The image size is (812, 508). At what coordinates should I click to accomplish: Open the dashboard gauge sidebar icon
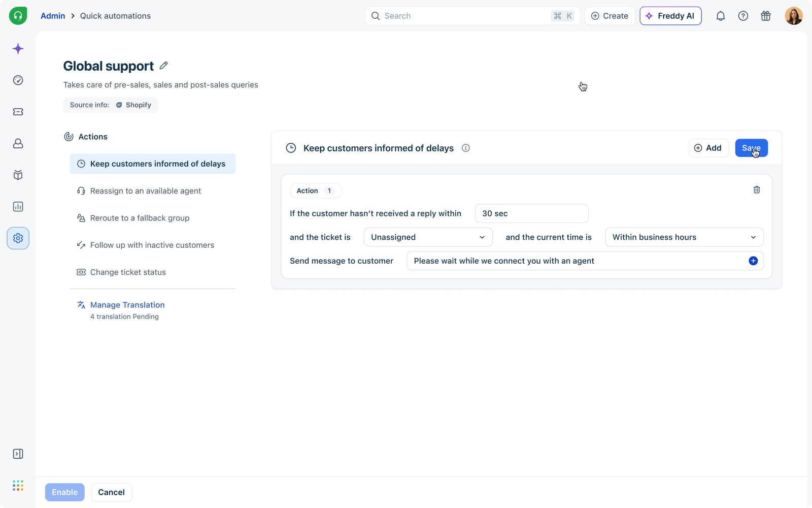coord(18,80)
